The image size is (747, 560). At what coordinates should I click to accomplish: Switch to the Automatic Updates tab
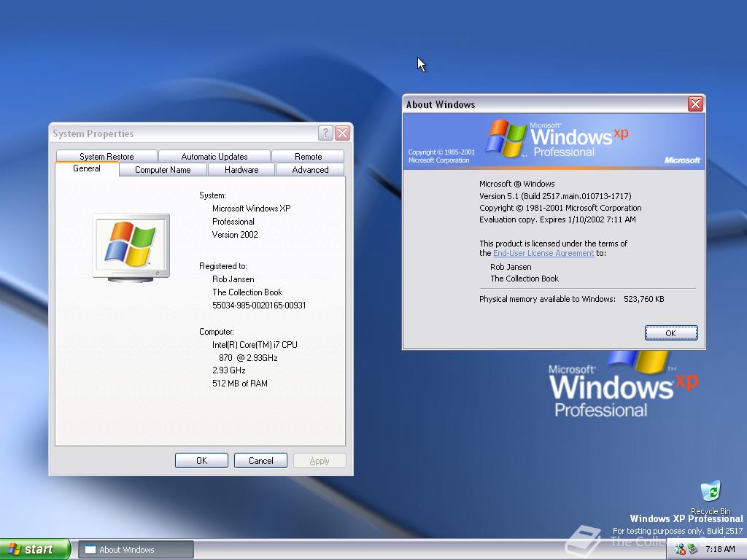214,156
